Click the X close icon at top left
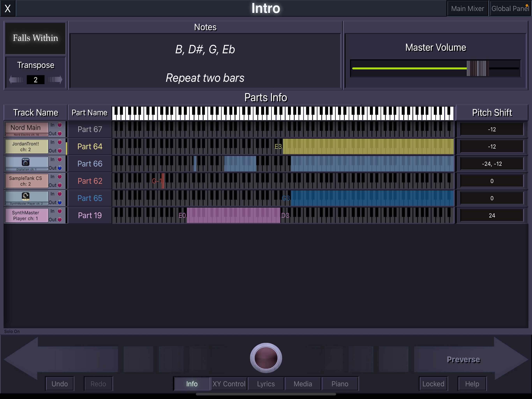 8,8
